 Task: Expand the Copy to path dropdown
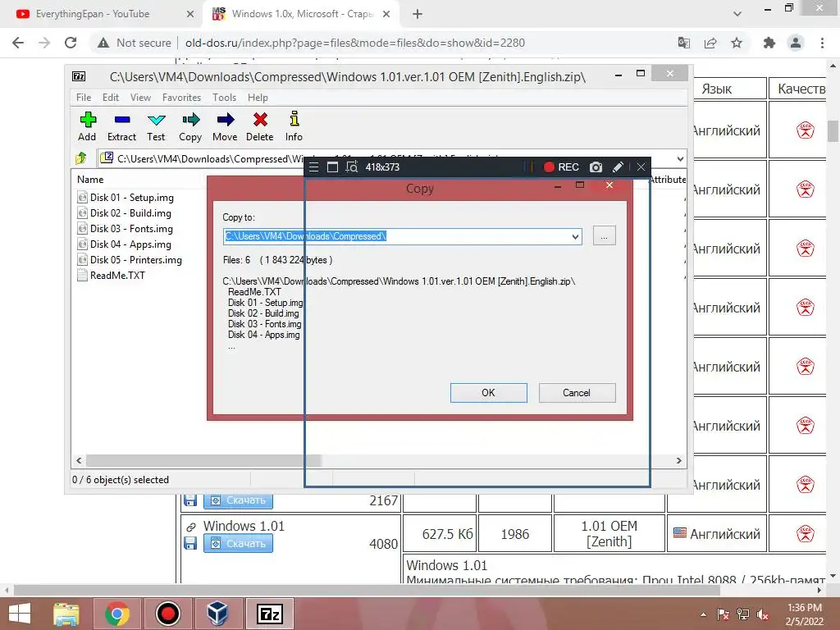coord(575,236)
